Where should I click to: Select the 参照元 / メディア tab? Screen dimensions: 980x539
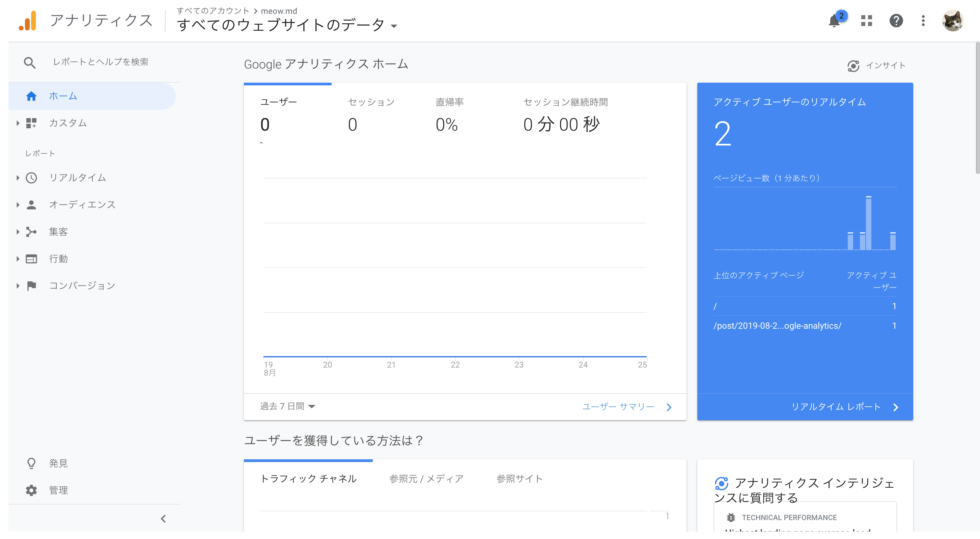[426, 479]
